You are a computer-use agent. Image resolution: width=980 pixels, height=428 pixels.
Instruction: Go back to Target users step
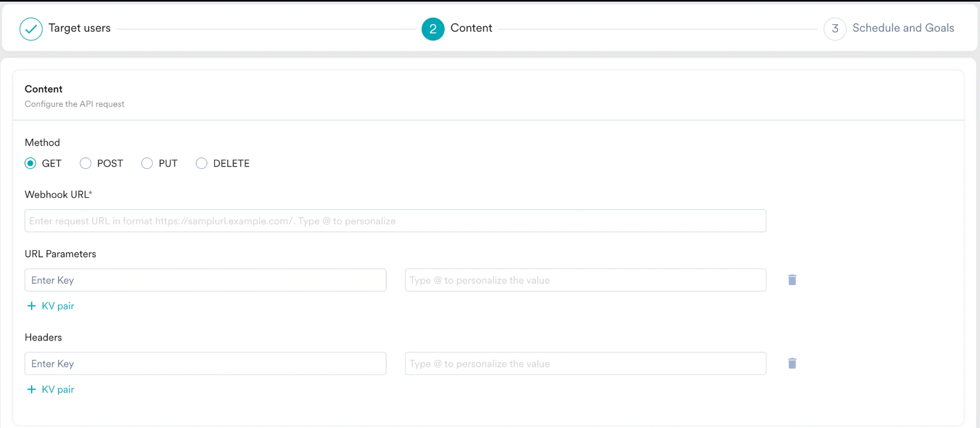tap(79, 28)
